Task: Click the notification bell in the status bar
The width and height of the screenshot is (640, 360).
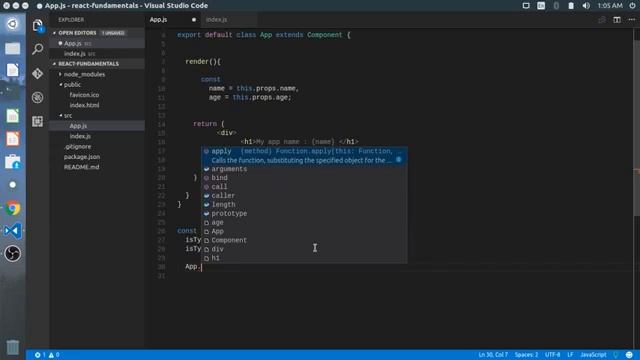Action: click(x=616, y=355)
